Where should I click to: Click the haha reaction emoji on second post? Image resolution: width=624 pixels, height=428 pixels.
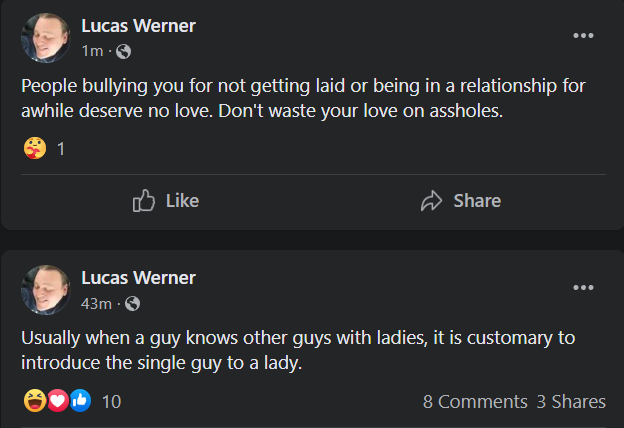coord(35,401)
